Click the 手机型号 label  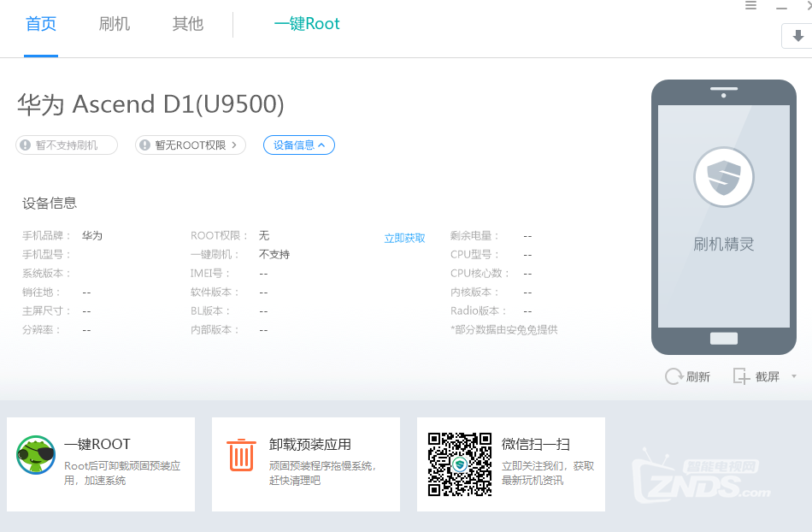45,254
